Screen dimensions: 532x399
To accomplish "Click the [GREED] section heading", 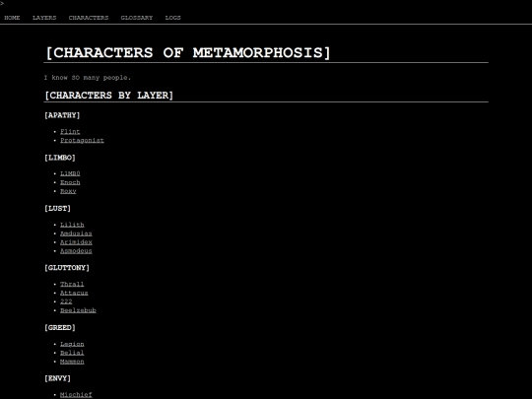I will [60, 328].
